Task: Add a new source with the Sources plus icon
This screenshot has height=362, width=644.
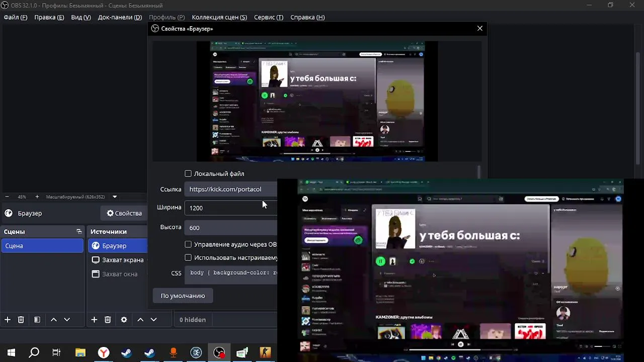Action: pos(94,320)
